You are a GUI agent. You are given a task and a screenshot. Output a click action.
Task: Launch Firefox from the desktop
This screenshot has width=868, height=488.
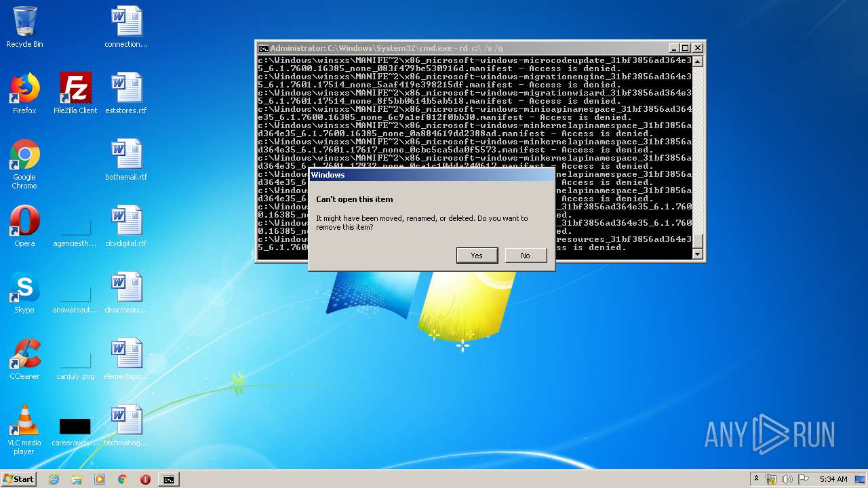[24, 94]
